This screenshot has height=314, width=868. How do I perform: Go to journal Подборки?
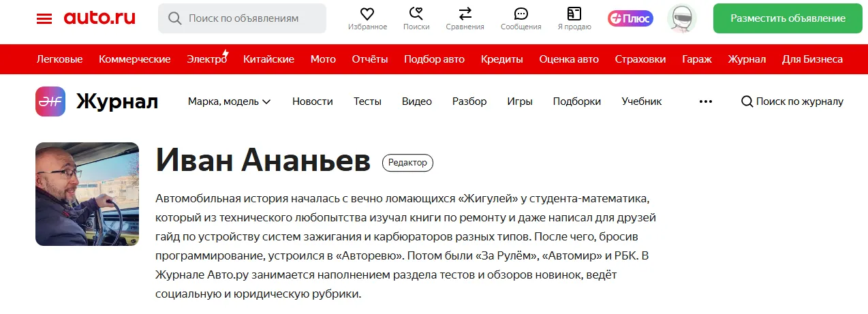pos(577,101)
